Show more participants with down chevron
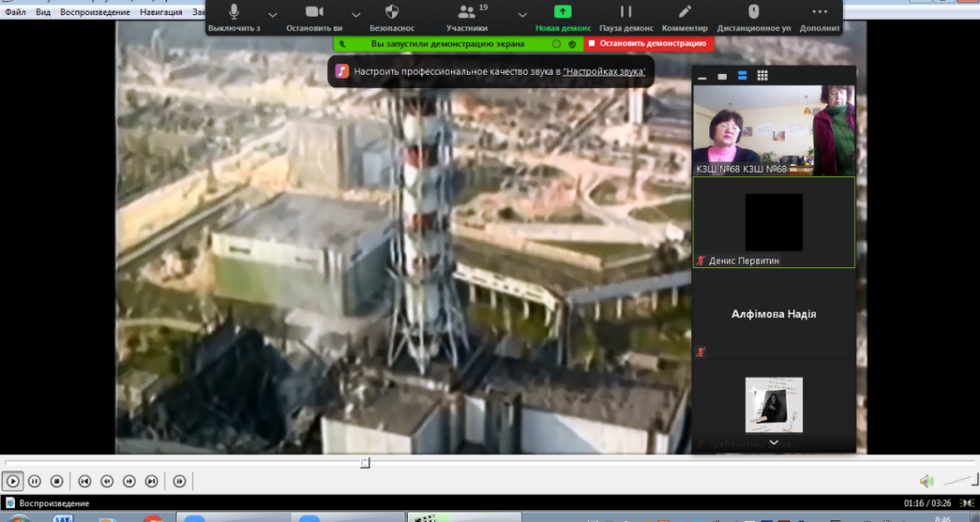 point(773,443)
